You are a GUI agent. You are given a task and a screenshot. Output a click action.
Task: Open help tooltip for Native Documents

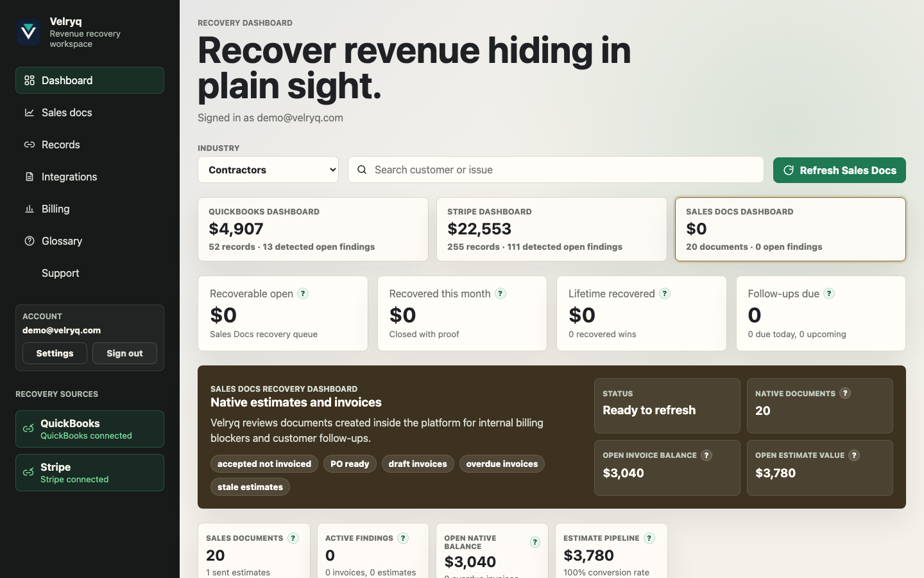tap(845, 393)
